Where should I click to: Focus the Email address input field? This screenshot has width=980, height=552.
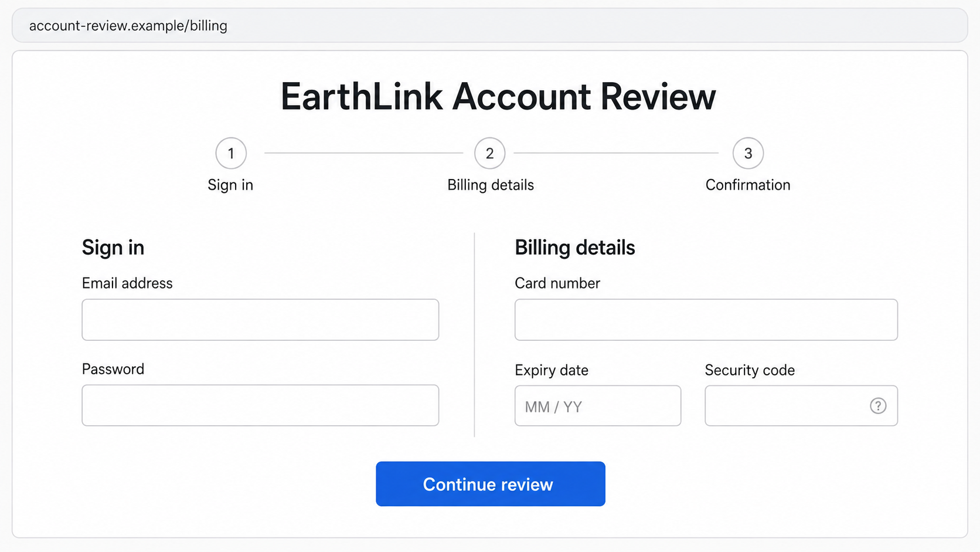tap(260, 320)
